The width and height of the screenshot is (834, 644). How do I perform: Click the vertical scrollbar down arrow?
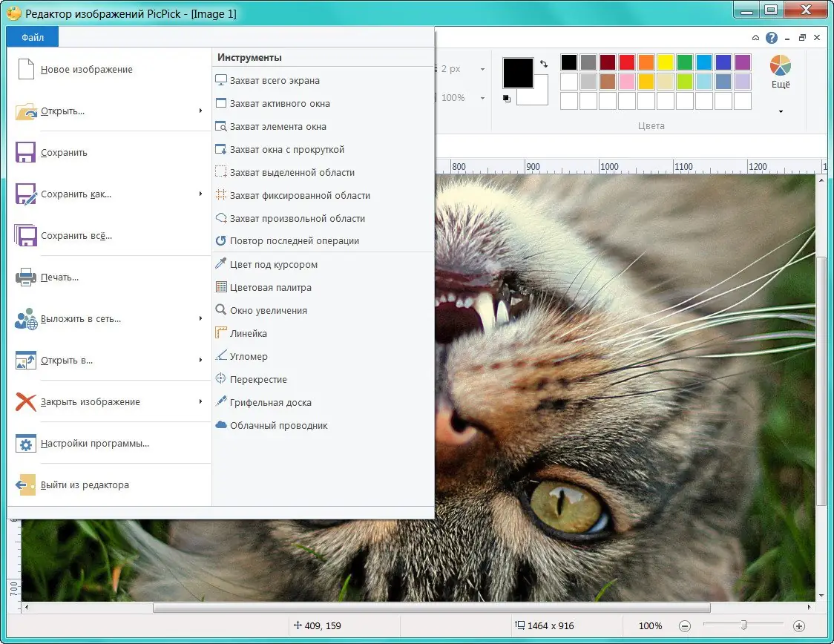(x=822, y=596)
